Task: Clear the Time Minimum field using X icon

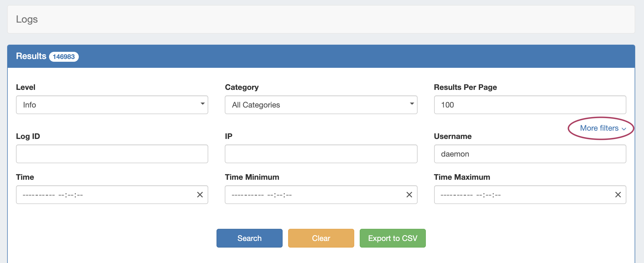Action: pos(409,195)
